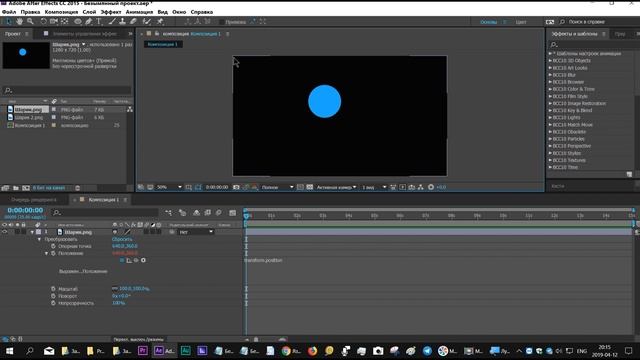Click composition flowchart icon in viewer

pos(421,187)
